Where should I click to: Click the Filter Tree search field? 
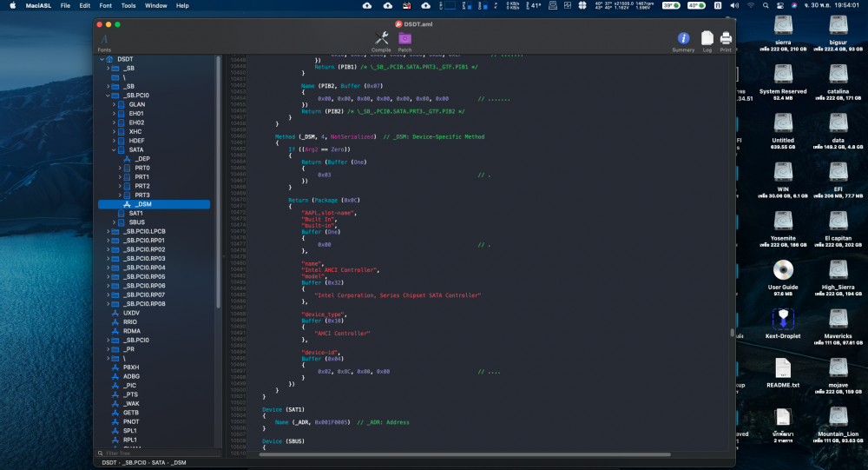pyautogui.click(x=159, y=453)
